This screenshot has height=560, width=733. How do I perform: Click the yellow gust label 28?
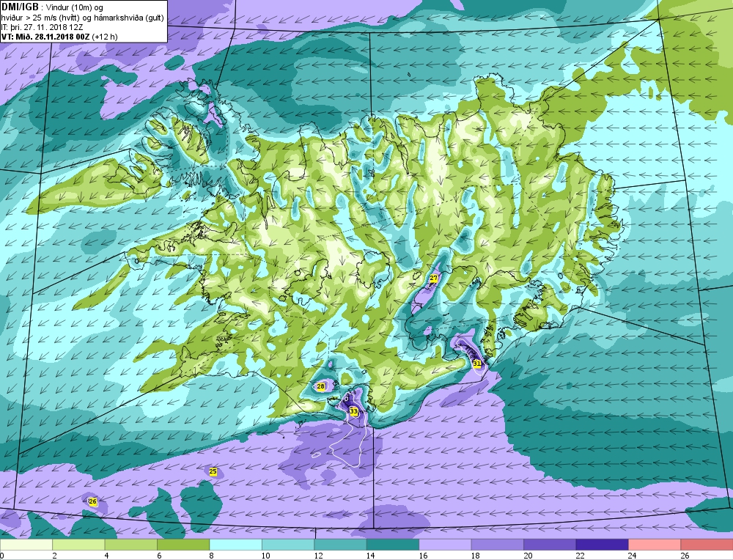click(321, 386)
